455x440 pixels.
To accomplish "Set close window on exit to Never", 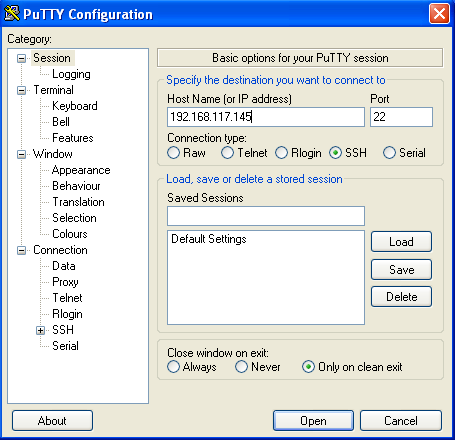I will tap(241, 367).
